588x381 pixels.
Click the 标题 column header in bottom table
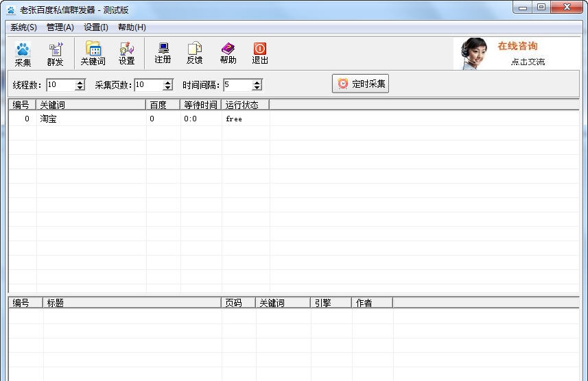pos(132,302)
